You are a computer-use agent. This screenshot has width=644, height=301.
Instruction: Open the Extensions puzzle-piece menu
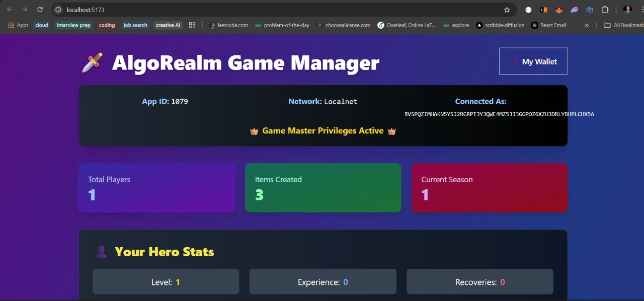(x=605, y=10)
